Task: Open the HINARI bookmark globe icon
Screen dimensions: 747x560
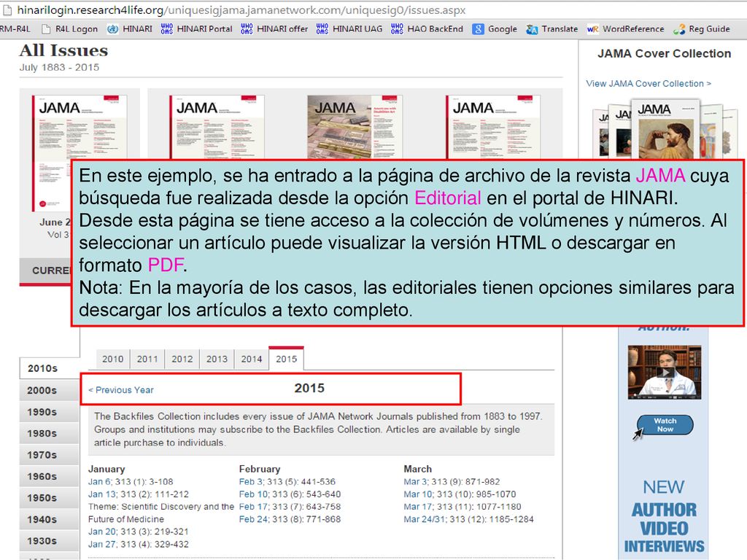Action: click(x=112, y=29)
